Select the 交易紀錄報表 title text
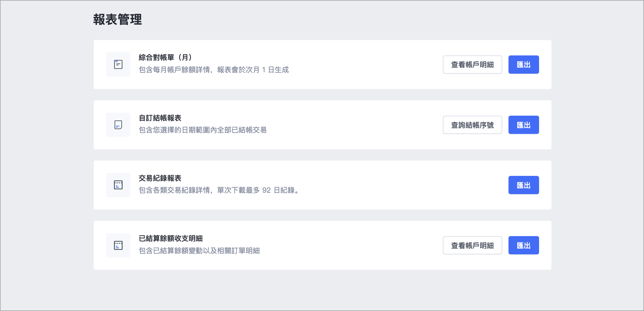Viewport: 644px width, 311px height. (x=160, y=178)
